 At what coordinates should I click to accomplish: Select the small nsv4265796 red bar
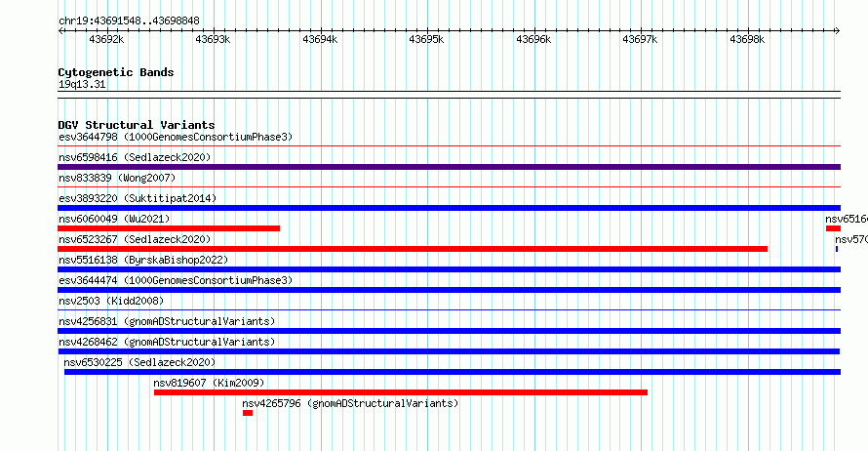[x=248, y=413]
